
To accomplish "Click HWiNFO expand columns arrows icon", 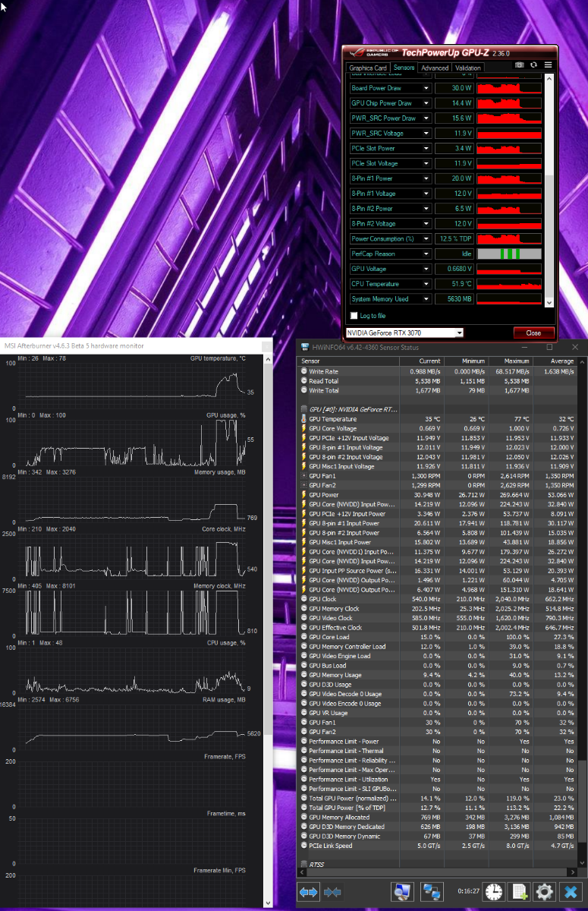I will pyautogui.click(x=308, y=892).
